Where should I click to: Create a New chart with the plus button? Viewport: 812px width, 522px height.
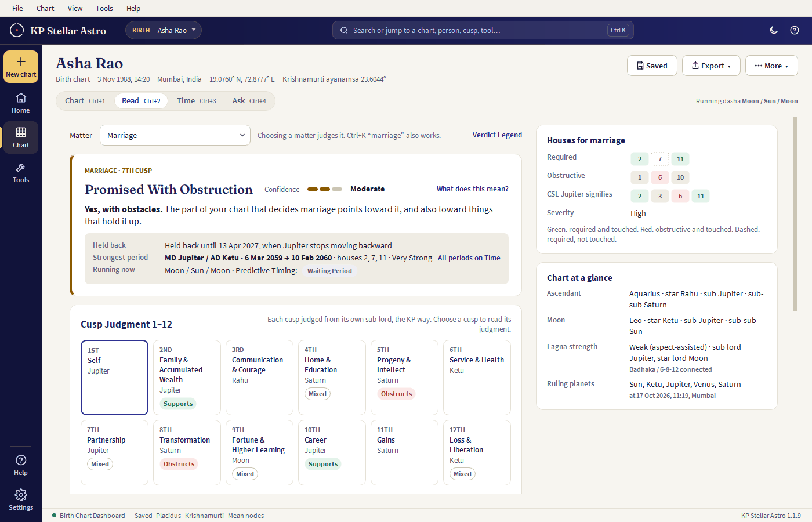[21, 67]
